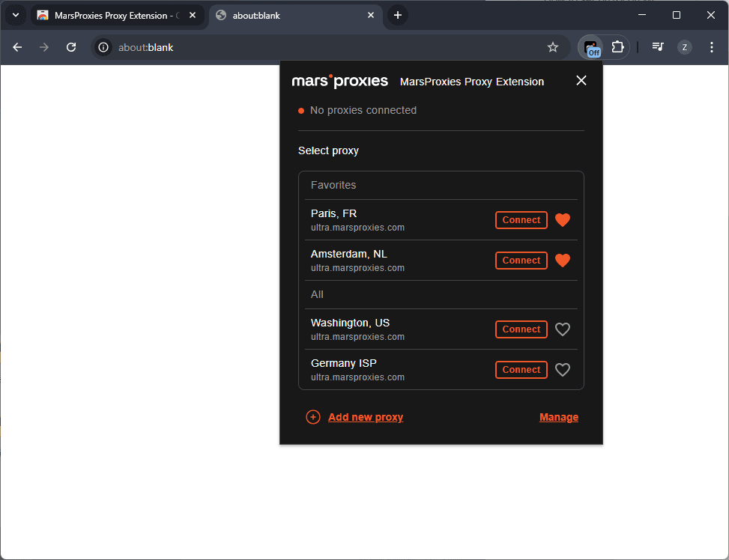Screen dimensions: 729x560
Task: Connect to the Paris, FR proxy
Action: tap(521, 220)
